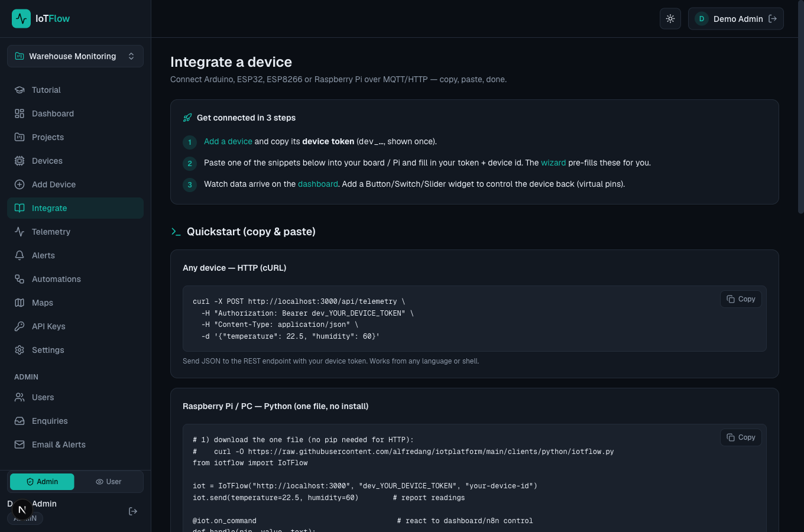Click the API Keys key icon
The image size is (804, 532).
pos(20,326)
